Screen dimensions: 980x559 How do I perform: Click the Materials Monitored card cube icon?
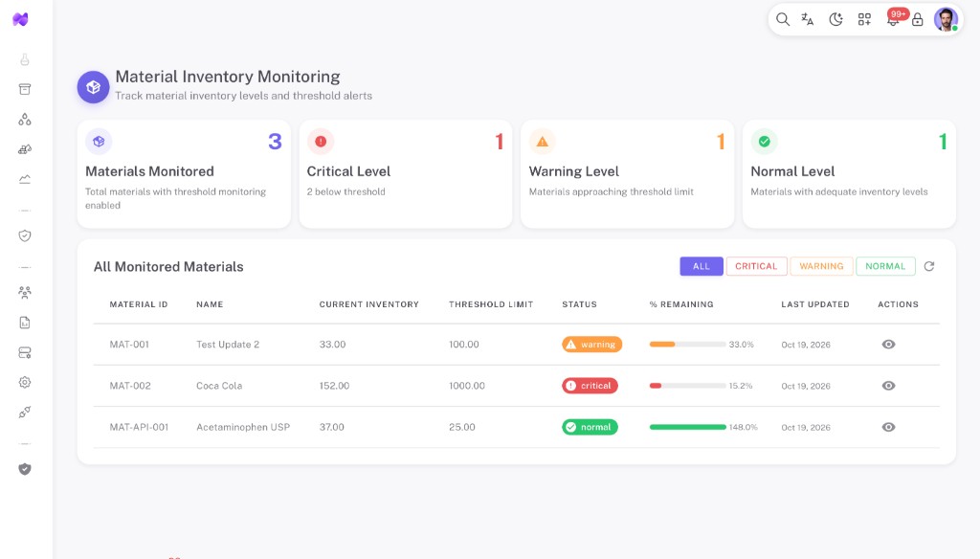pos(99,142)
